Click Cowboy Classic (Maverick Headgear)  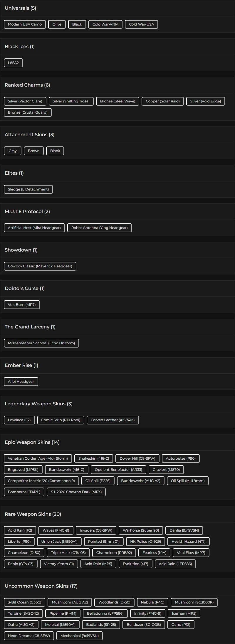coord(40,266)
